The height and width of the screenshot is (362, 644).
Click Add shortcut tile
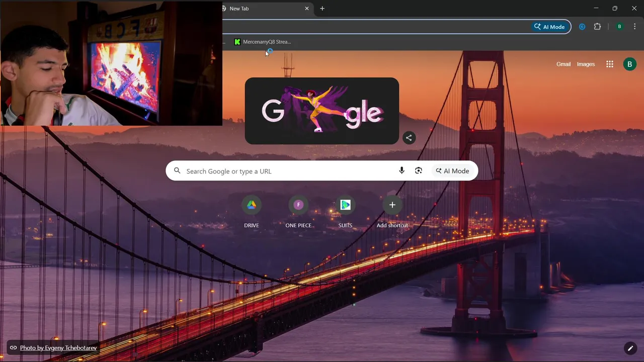[x=392, y=212]
